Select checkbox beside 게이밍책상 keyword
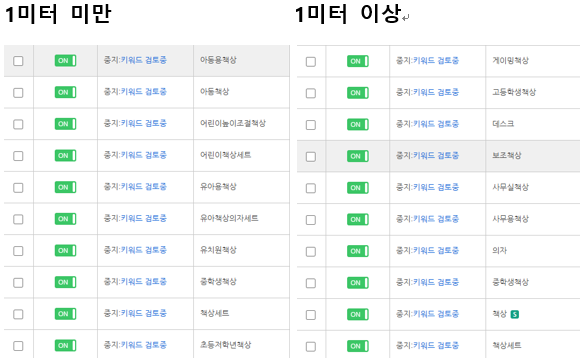Viewport: 580px width, 361px height. point(311,61)
